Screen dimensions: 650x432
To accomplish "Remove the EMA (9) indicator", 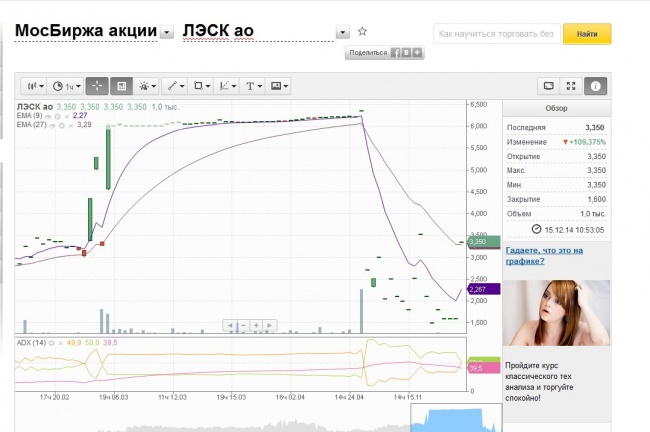I will coord(67,116).
